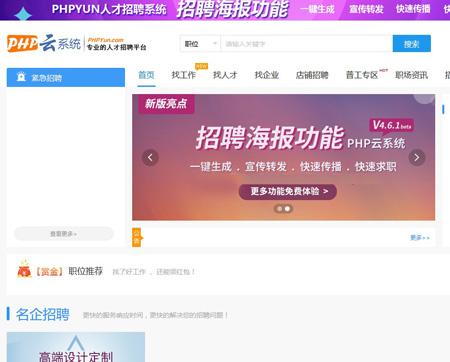Open the 找人才 navigation tab

click(225, 75)
